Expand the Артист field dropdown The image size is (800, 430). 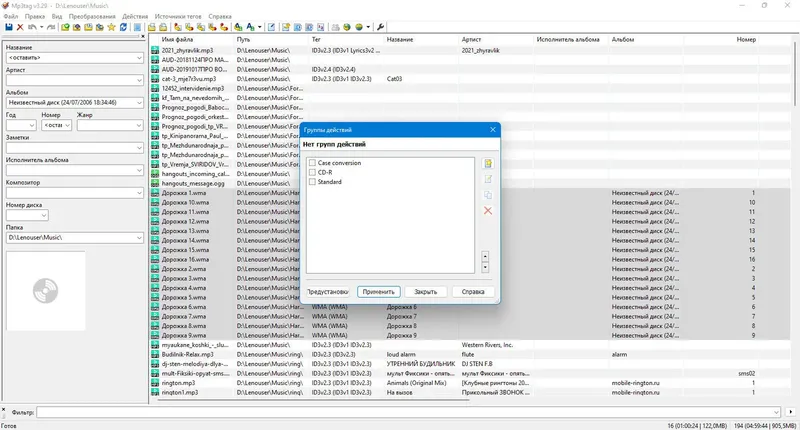click(139, 80)
